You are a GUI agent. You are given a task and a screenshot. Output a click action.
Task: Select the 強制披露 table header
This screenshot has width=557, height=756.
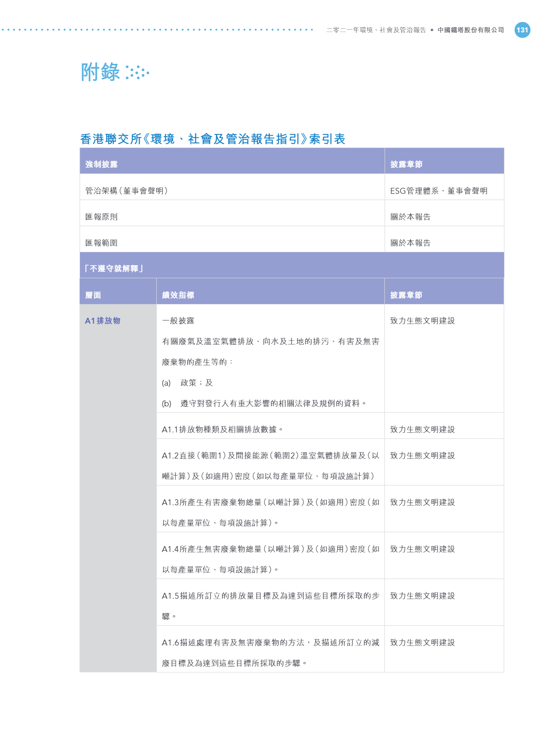(102, 165)
